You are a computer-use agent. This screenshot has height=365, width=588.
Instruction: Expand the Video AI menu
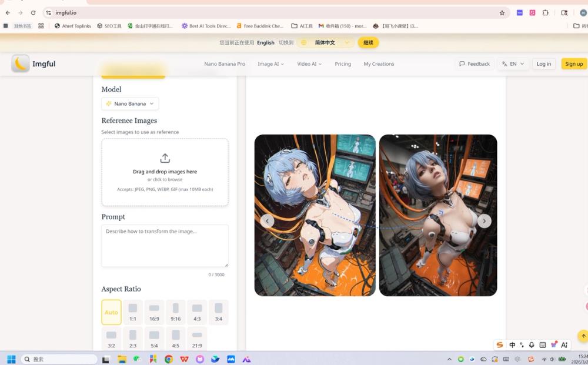pos(309,63)
